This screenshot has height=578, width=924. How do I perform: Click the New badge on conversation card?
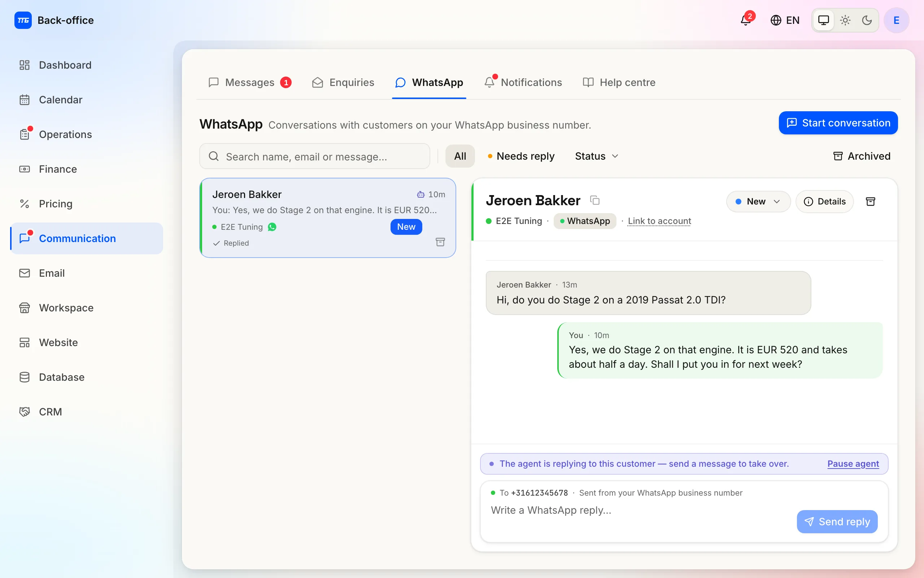pyautogui.click(x=406, y=227)
